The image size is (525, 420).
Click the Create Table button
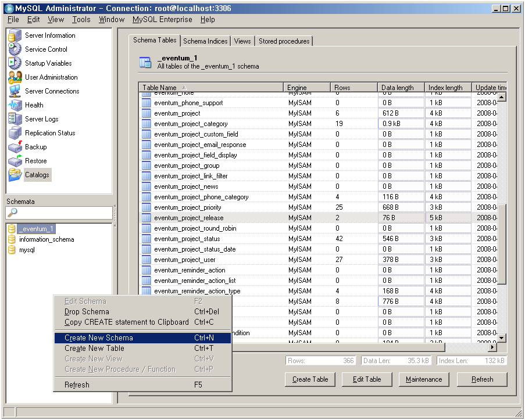tap(310, 379)
